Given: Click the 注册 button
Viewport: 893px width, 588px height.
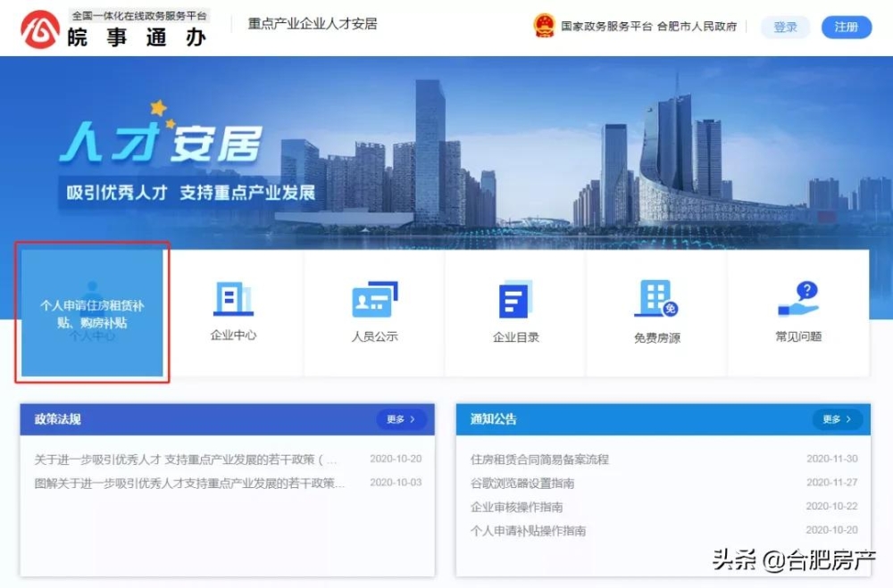Looking at the screenshot, I should tap(847, 27).
